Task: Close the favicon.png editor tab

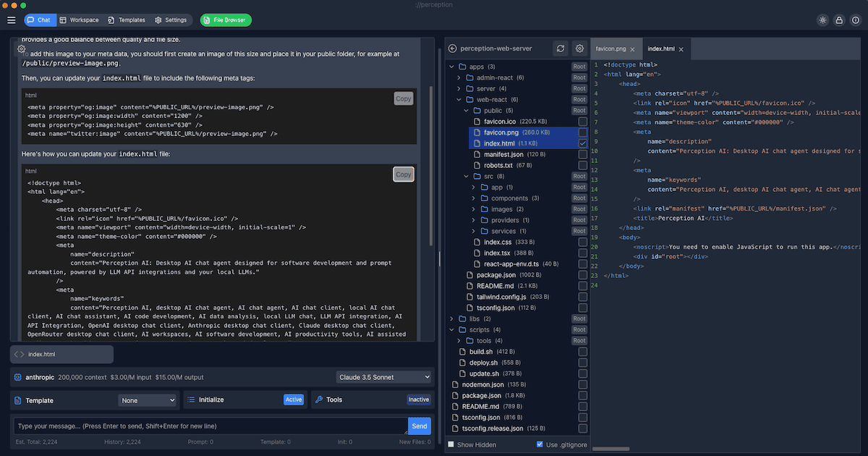Action: pos(632,49)
